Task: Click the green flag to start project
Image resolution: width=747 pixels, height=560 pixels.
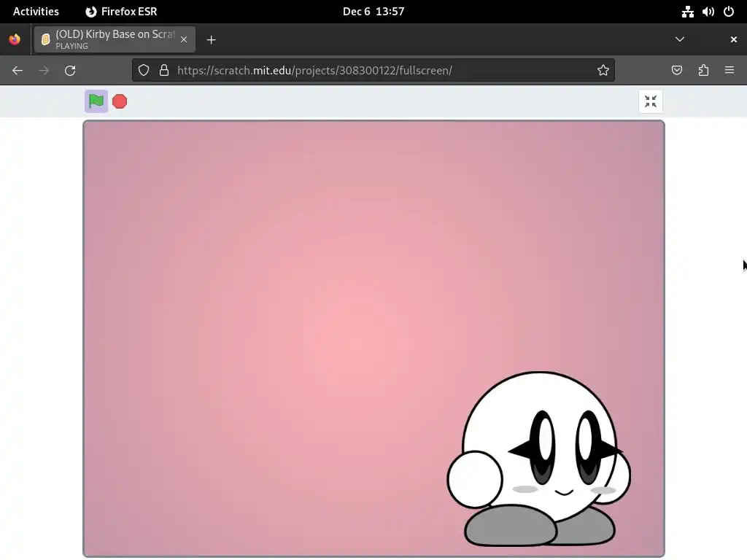Action: coord(96,101)
